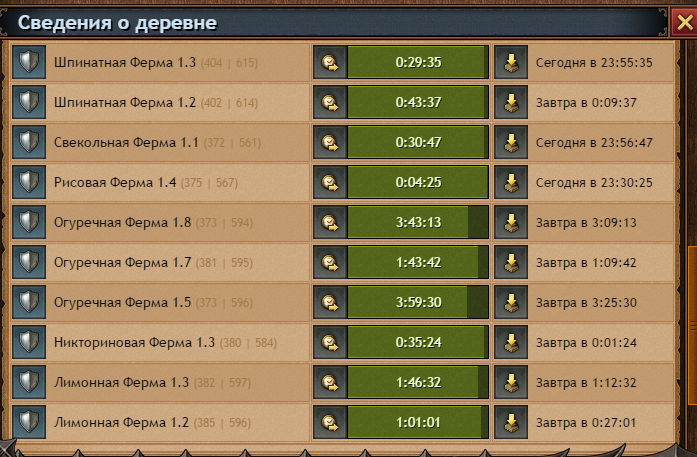
Task: Click the 3:43:13 progress bar
Action: [418, 222]
